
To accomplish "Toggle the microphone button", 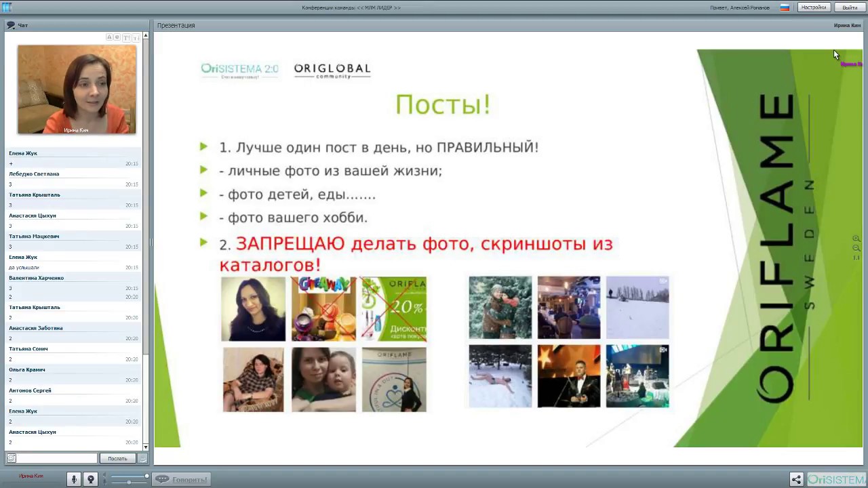I will click(75, 479).
